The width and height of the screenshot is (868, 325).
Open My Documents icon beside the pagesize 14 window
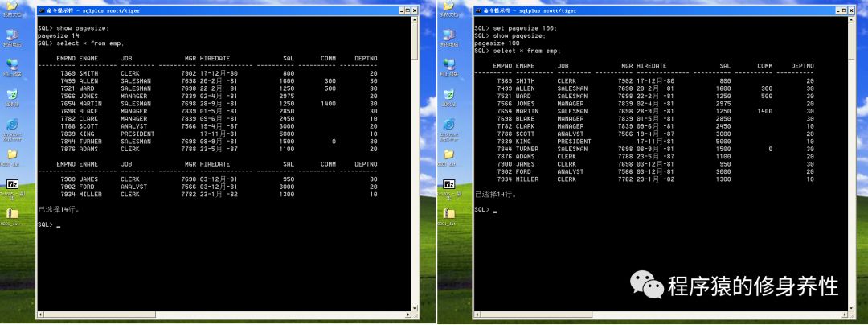pos(11,6)
